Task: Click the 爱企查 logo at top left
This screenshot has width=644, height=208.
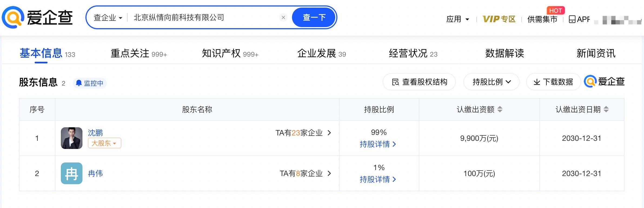Action: 37,18
